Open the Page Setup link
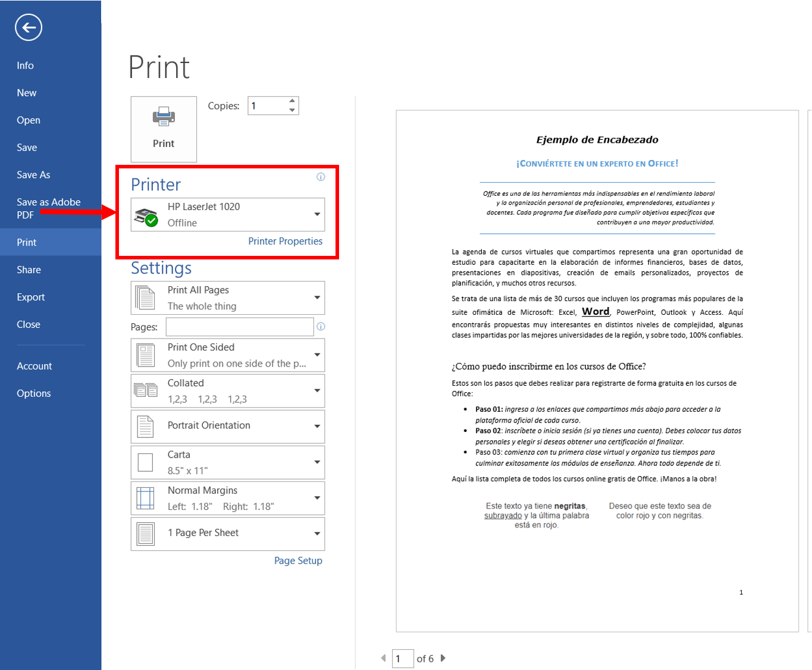Image resolution: width=812 pixels, height=670 pixels. tap(298, 561)
